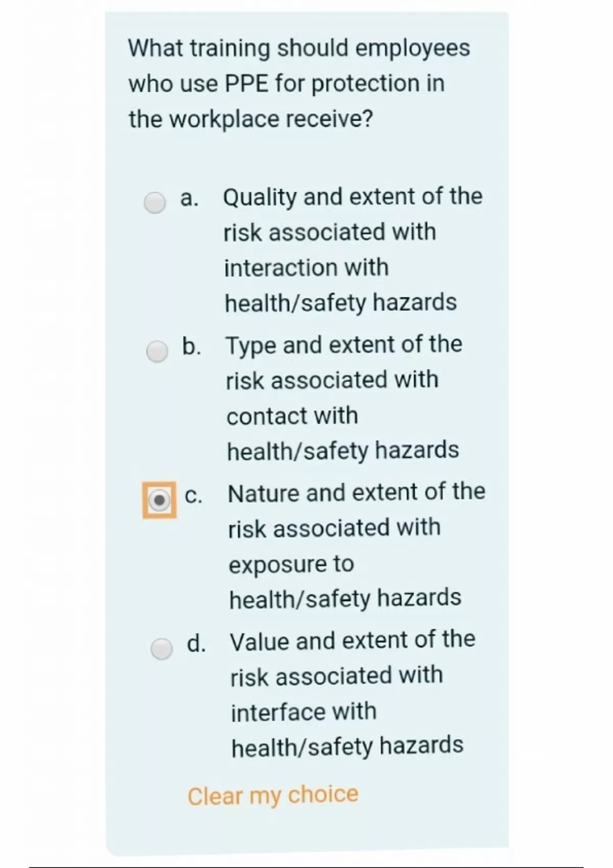Click the 'Clear my choice' link
Screen dimensions: 613x868
tap(273, 795)
